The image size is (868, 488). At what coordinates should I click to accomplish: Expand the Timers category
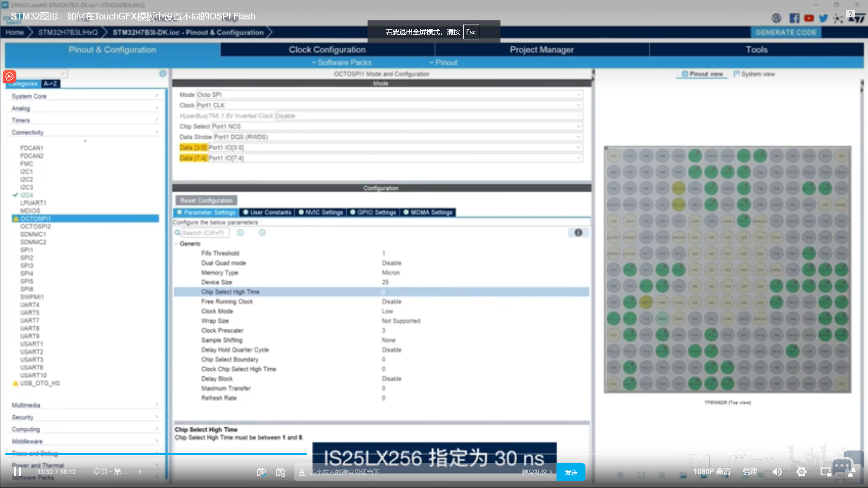pos(85,120)
